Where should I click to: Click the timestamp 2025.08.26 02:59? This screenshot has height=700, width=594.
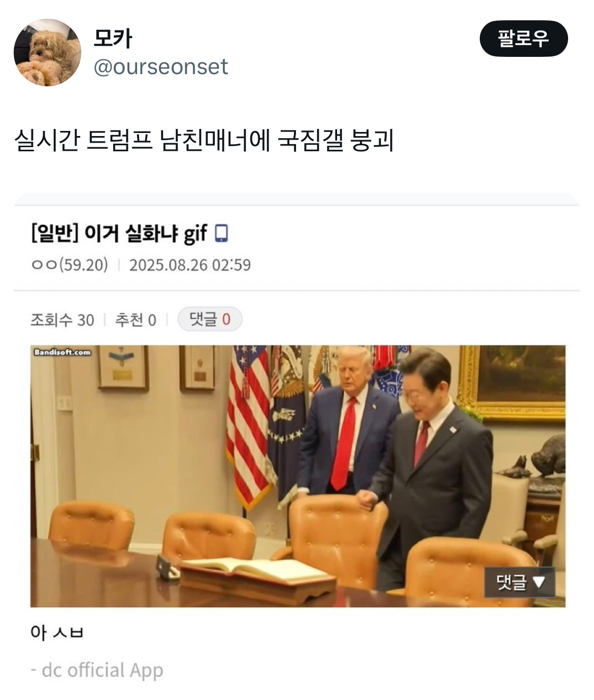pyautogui.click(x=190, y=264)
